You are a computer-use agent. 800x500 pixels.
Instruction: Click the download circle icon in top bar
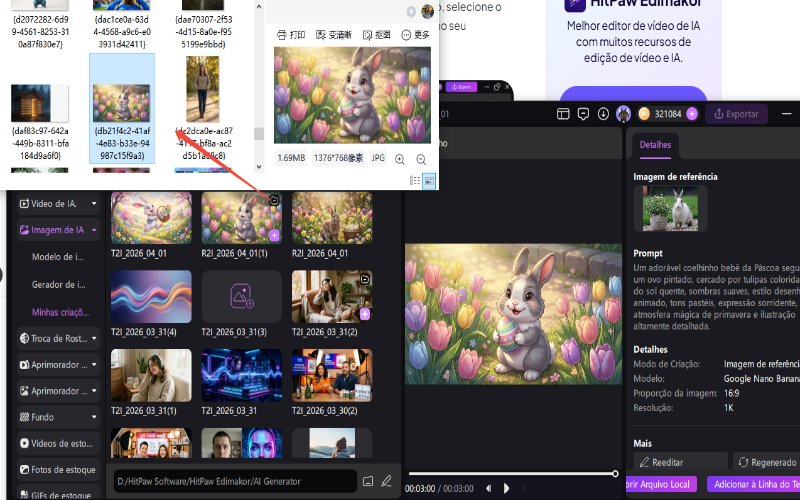(x=603, y=114)
